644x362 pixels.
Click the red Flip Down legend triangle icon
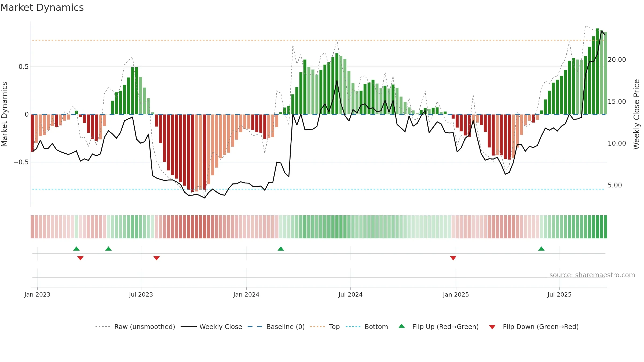point(492,327)
